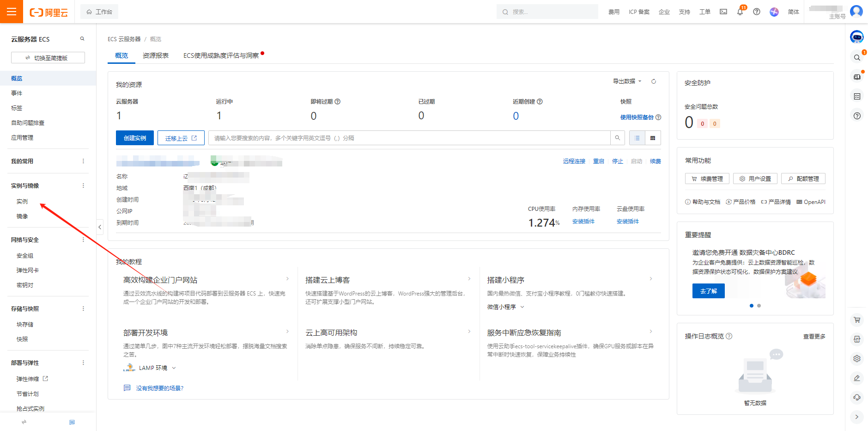Select the second carousel dot under 重要提醒

point(759,306)
